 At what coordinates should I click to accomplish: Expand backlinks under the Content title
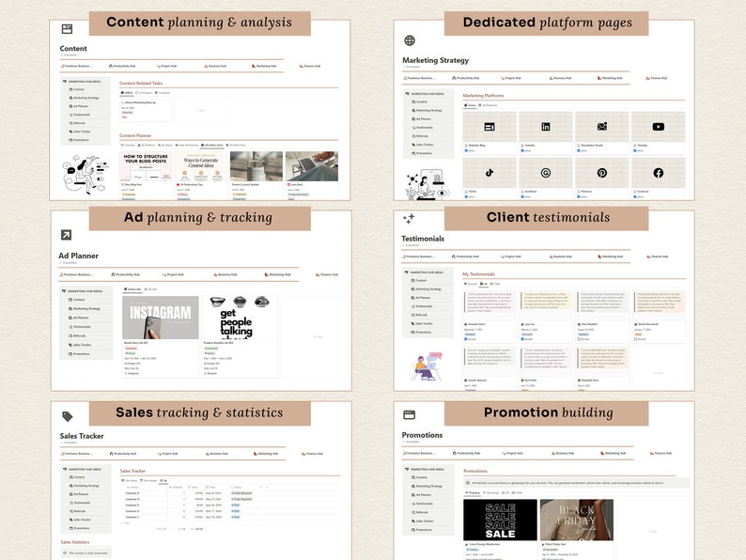(70, 55)
